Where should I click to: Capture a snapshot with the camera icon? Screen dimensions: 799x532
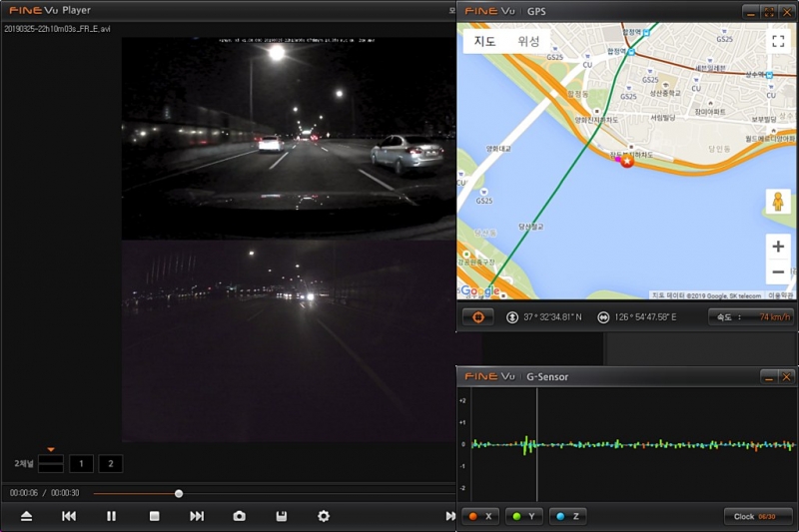(x=239, y=516)
